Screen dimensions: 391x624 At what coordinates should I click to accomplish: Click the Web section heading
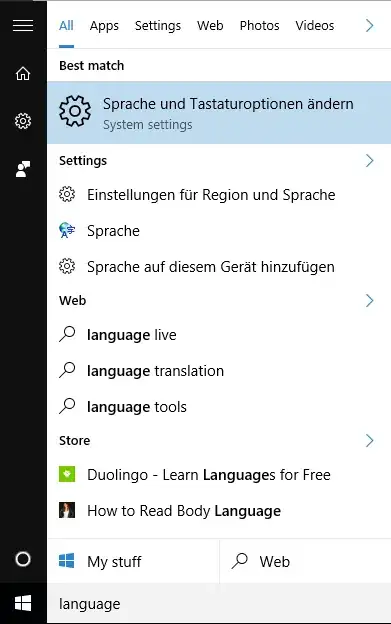(72, 300)
